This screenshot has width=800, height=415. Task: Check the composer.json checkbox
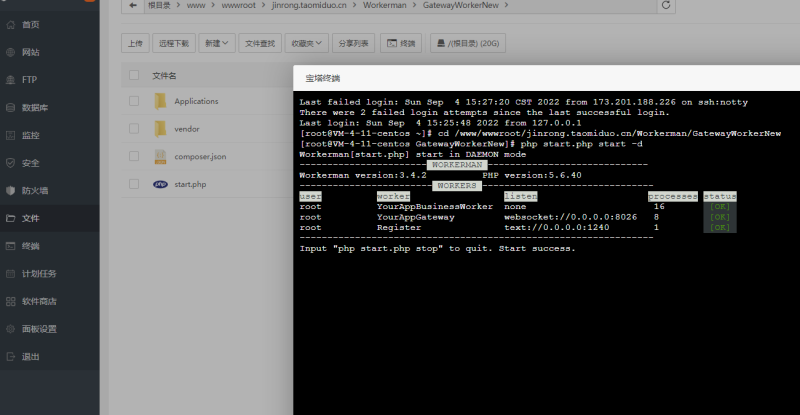point(134,156)
